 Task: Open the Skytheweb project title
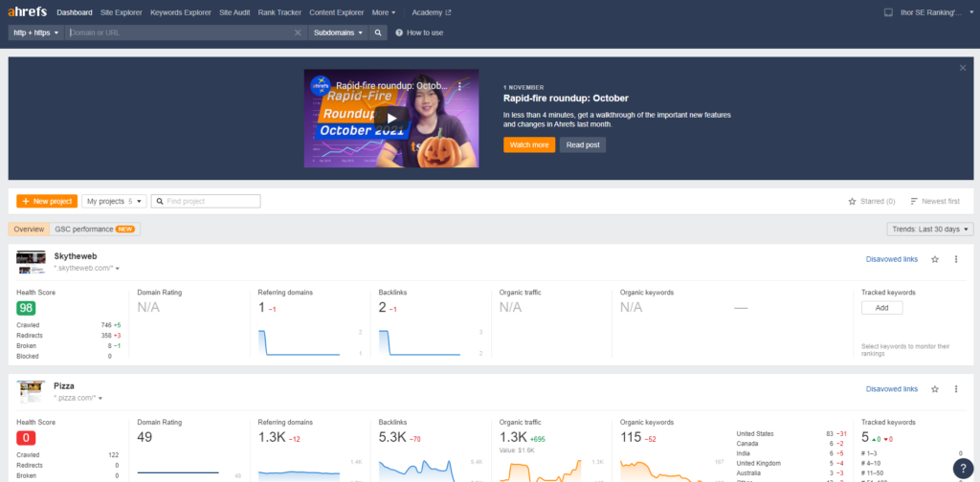[75, 256]
